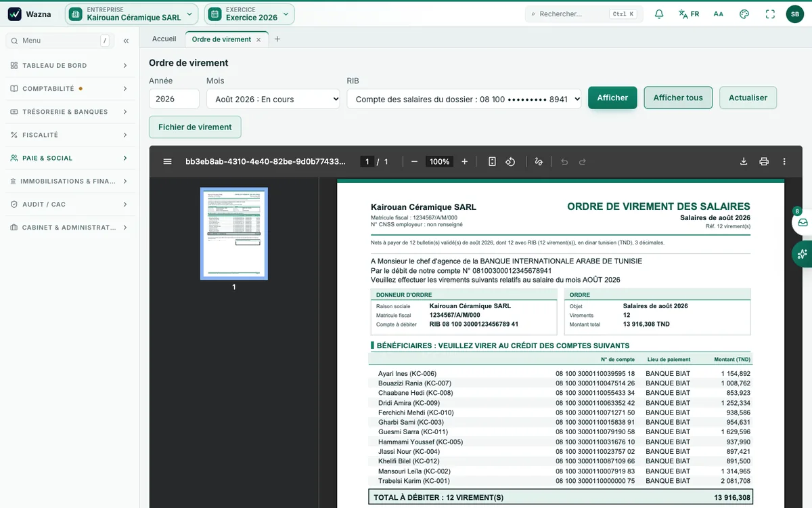
Task: Zoom out in the PDF viewer
Action: (414, 162)
